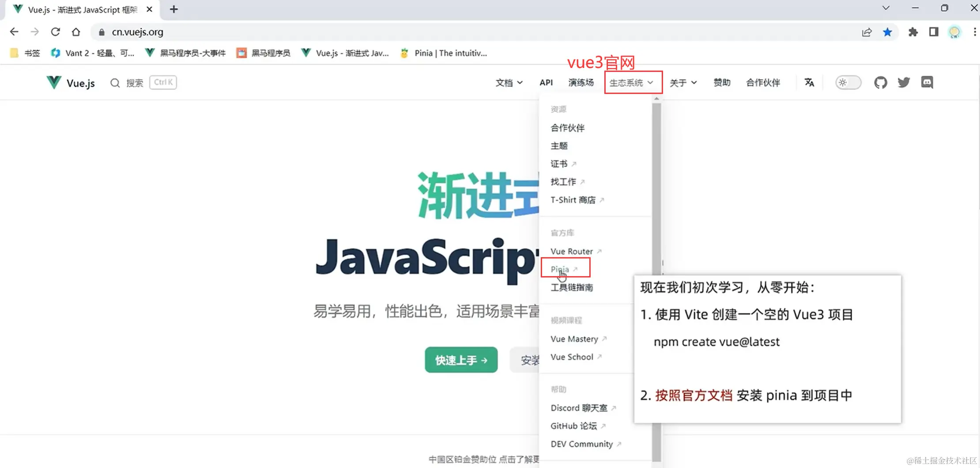This screenshot has width=980, height=468.
Task: Click the browser forward arrow
Action: click(x=34, y=32)
